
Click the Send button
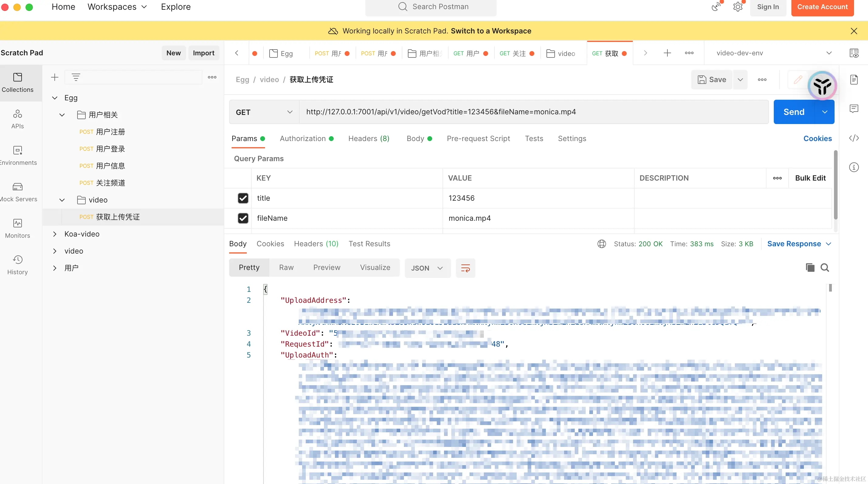[794, 112]
